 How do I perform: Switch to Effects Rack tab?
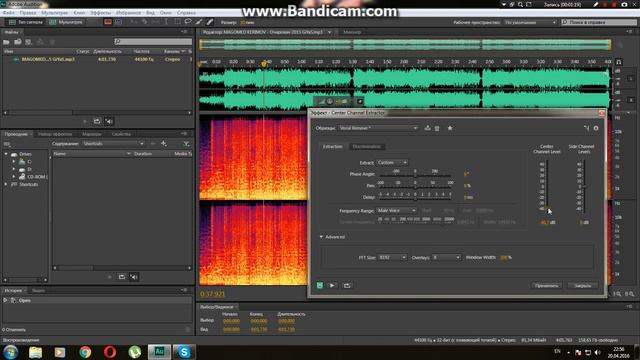point(55,134)
